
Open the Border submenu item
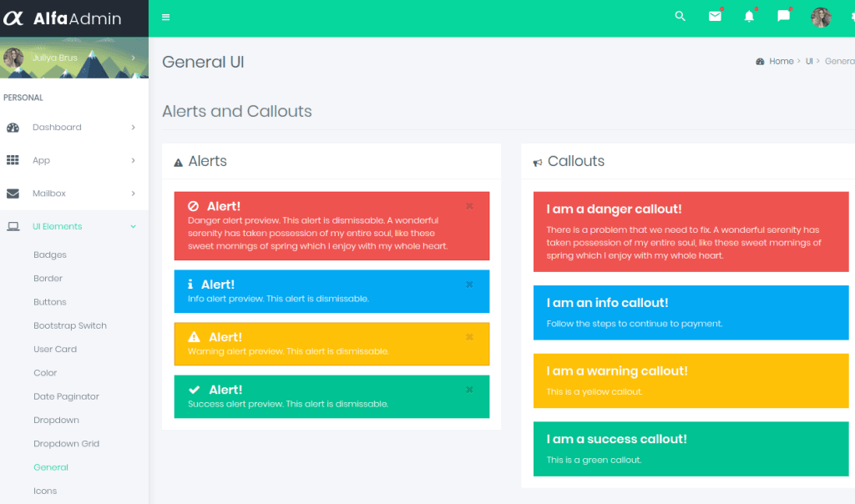click(x=48, y=279)
